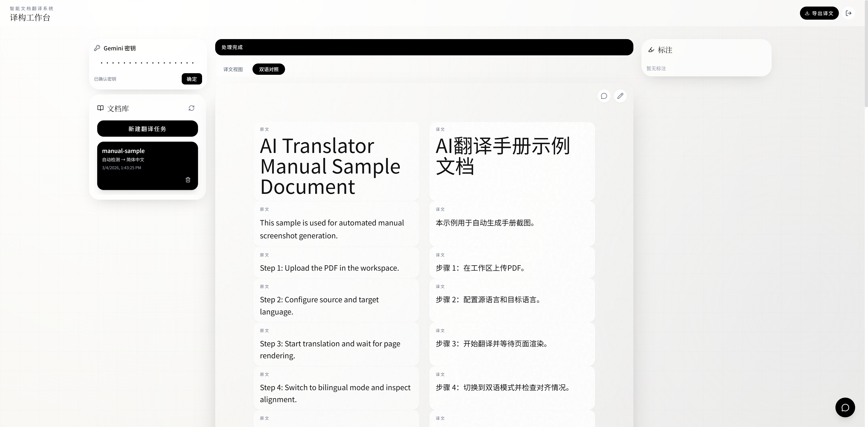Click the Gemini key password input field
Viewport: 868px width, 427px height.
click(147, 63)
